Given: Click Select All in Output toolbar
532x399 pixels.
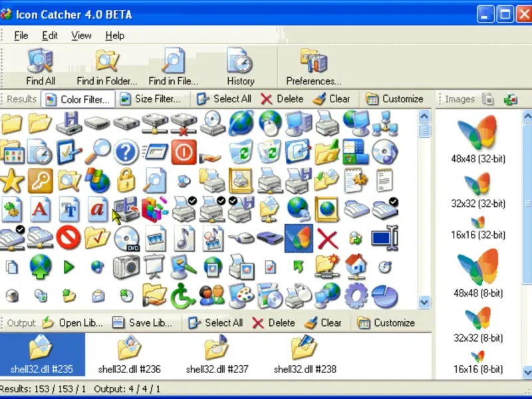Looking at the screenshot, I should pos(215,323).
